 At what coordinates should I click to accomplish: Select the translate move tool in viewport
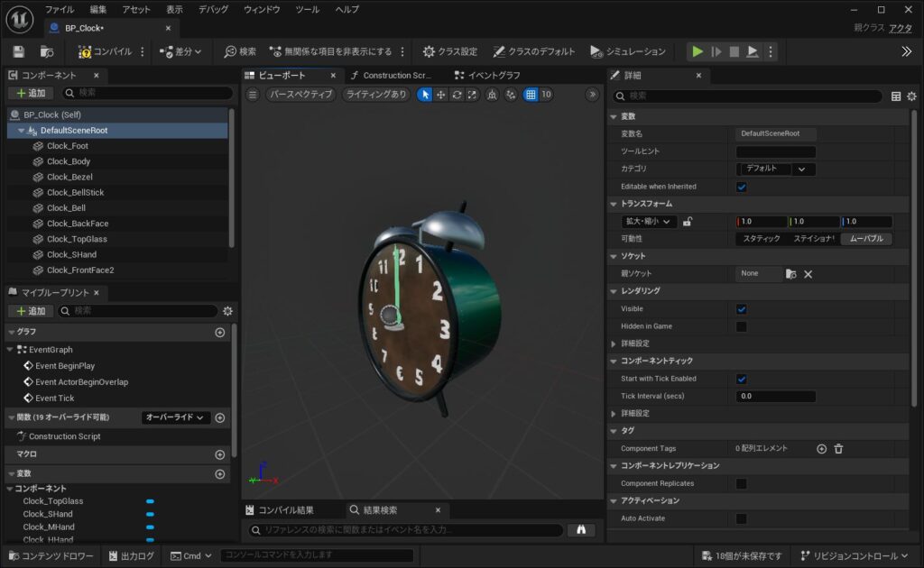pos(441,95)
